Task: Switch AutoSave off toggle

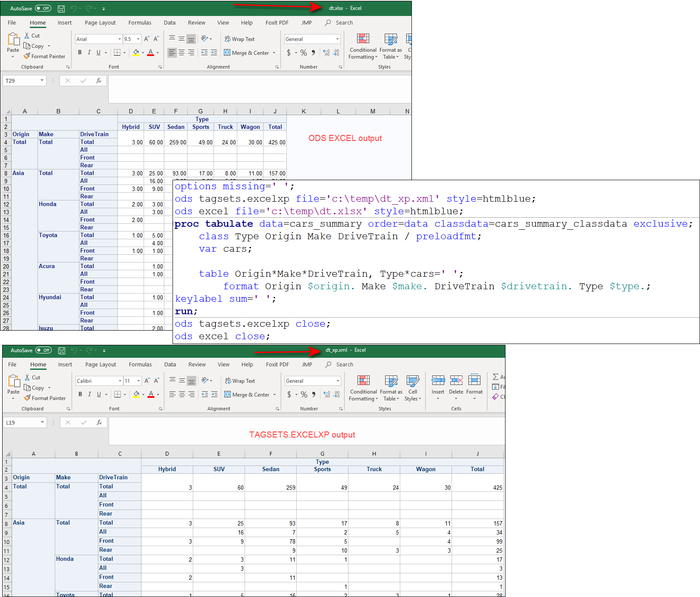Action: tap(43, 8)
